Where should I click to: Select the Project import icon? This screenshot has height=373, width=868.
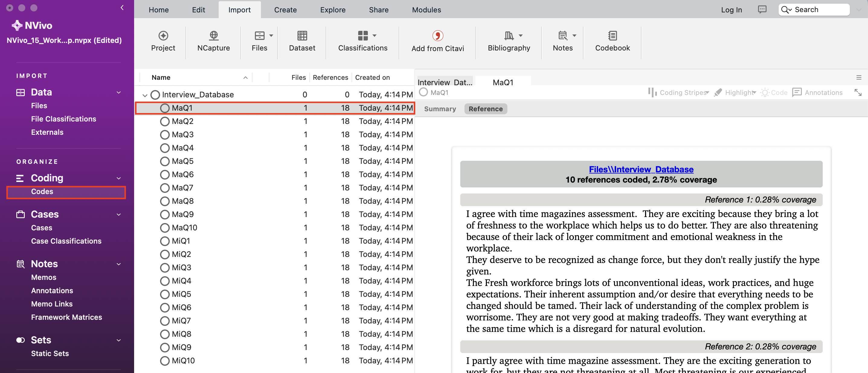[x=163, y=41]
